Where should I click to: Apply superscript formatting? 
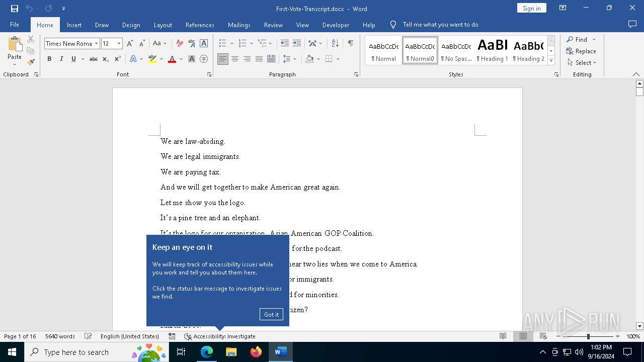(117, 59)
